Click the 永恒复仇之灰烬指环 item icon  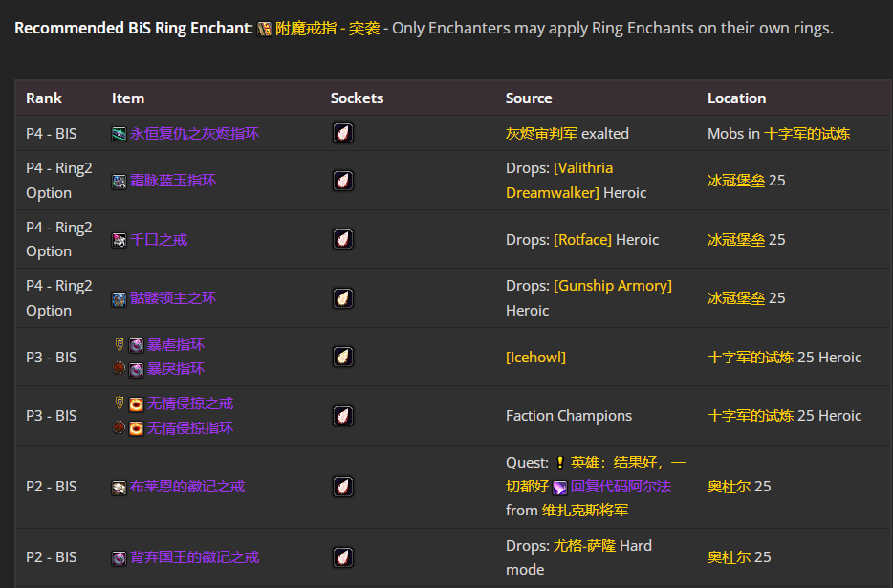(119, 133)
